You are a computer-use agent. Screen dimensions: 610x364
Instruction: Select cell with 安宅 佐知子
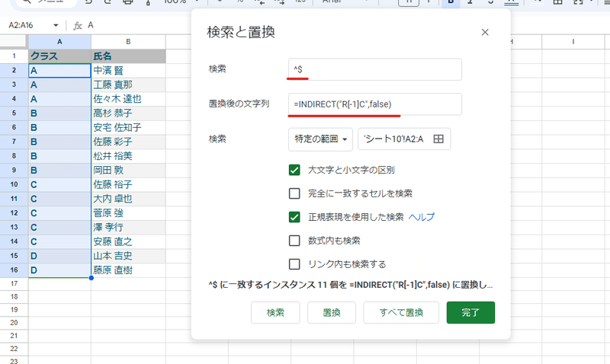coord(128,127)
